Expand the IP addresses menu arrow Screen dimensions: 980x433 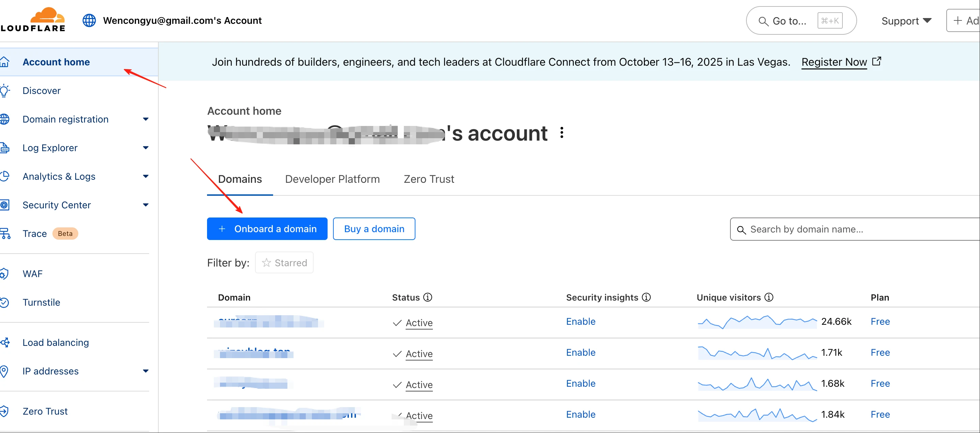tap(146, 371)
